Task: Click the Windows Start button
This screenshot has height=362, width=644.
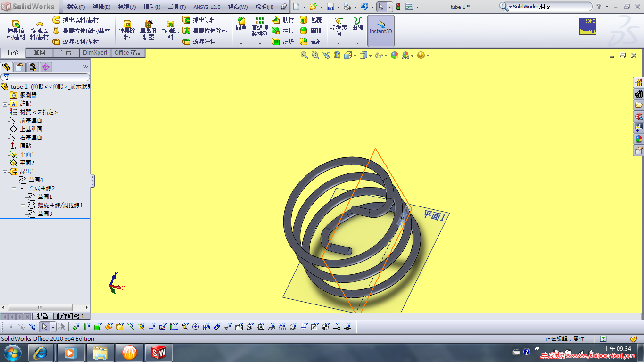Action: click(x=13, y=353)
